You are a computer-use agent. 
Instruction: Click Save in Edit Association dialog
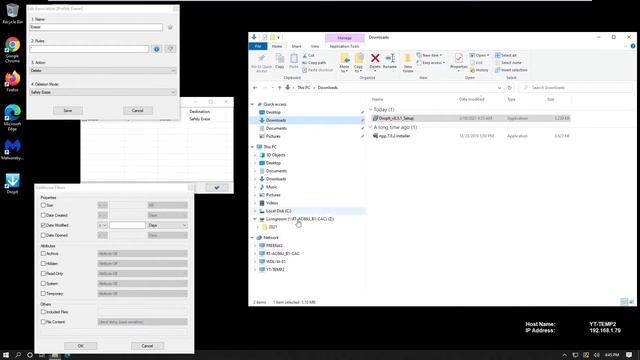68,111
